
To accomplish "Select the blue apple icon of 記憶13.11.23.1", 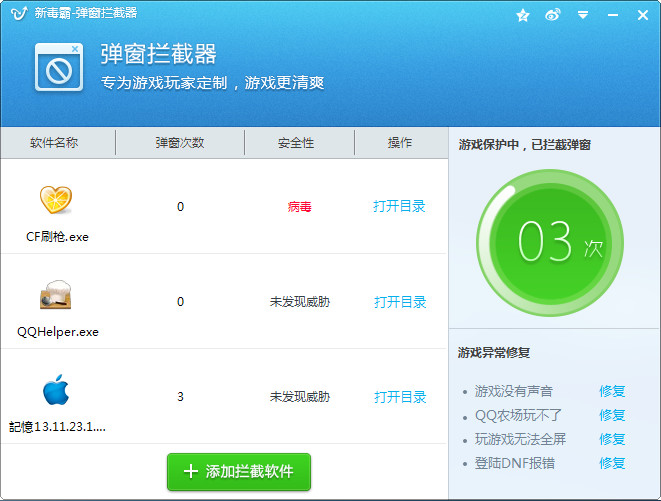I will click(x=56, y=390).
